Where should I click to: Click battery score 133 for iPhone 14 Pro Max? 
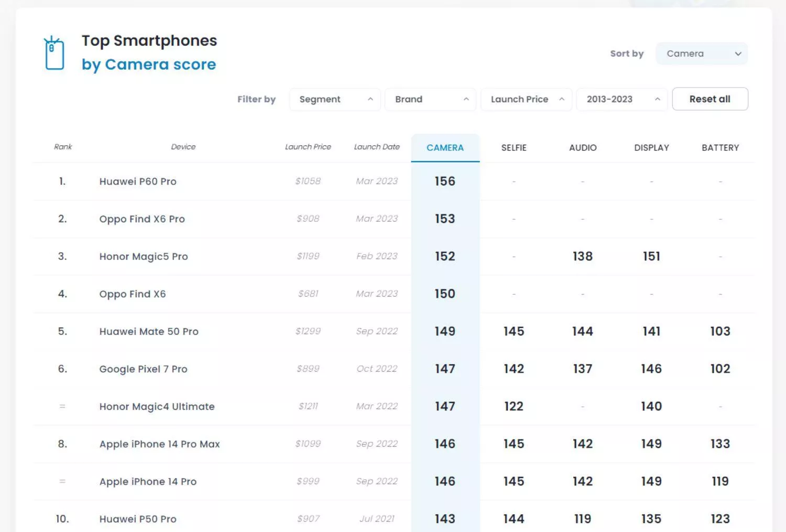click(720, 444)
